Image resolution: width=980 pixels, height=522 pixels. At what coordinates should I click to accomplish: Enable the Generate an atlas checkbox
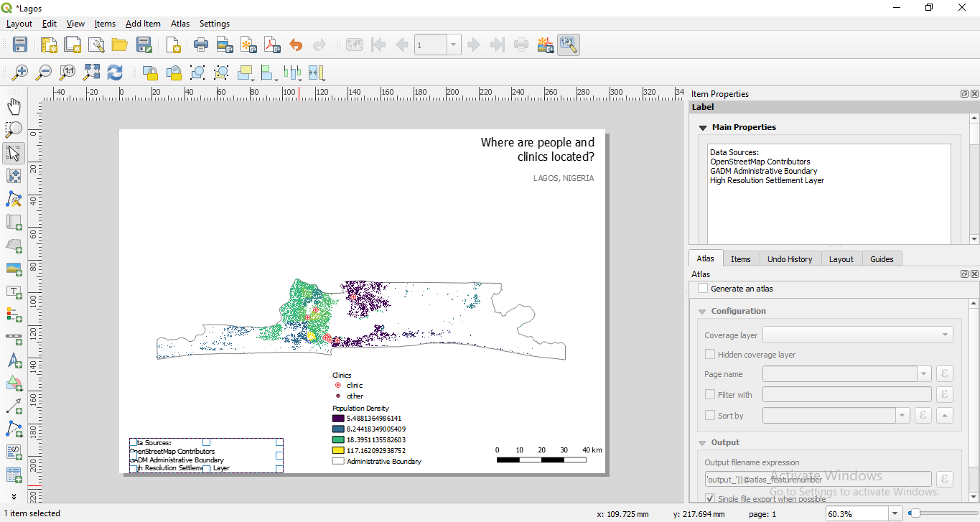(703, 289)
